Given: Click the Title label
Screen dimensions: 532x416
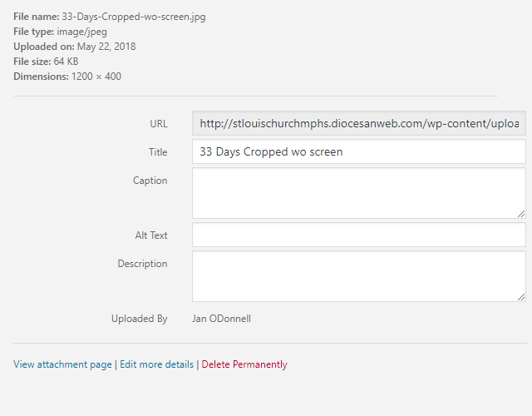Looking at the screenshot, I should [157, 152].
